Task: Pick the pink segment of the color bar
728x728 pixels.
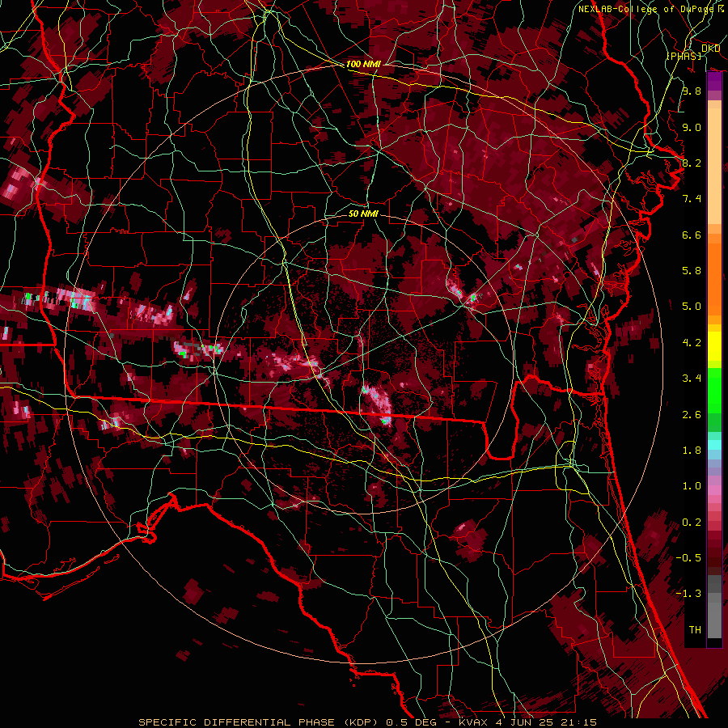Action: coord(714,490)
